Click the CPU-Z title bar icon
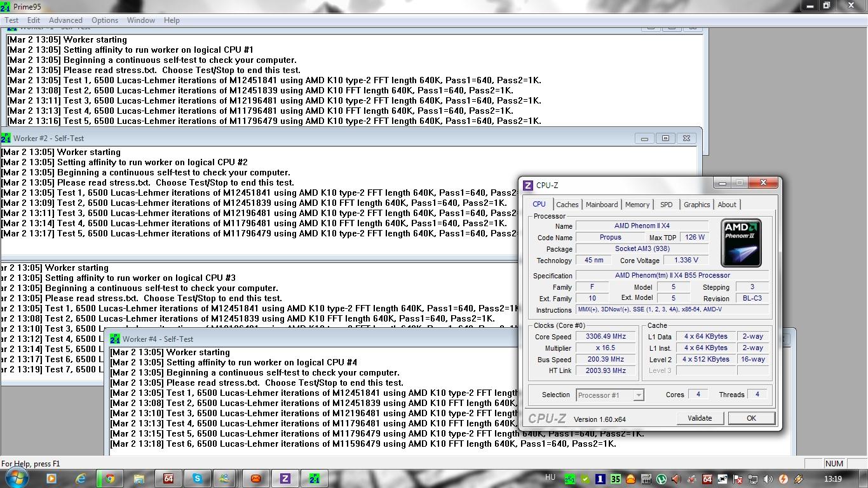This screenshot has width=868, height=488. (x=528, y=186)
